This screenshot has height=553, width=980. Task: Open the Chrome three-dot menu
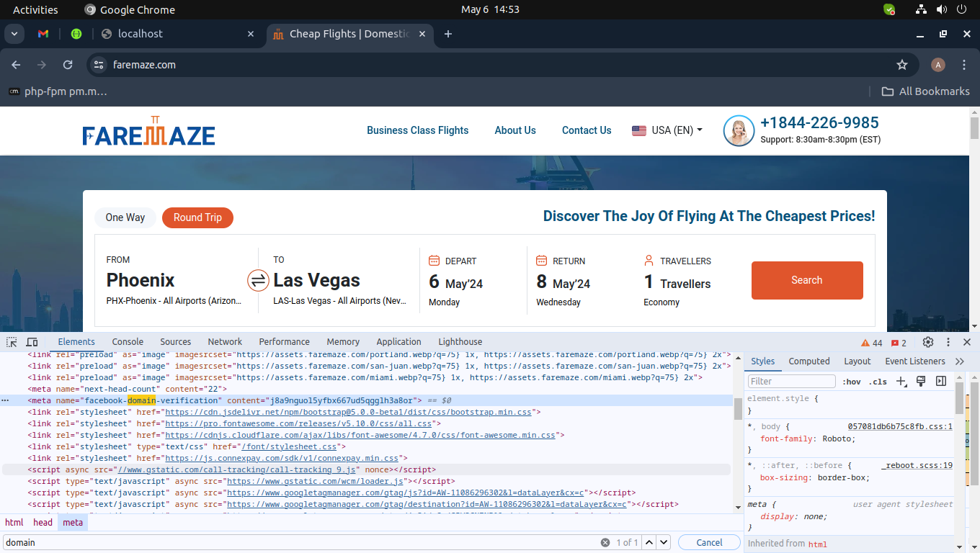click(x=964, y=65)
